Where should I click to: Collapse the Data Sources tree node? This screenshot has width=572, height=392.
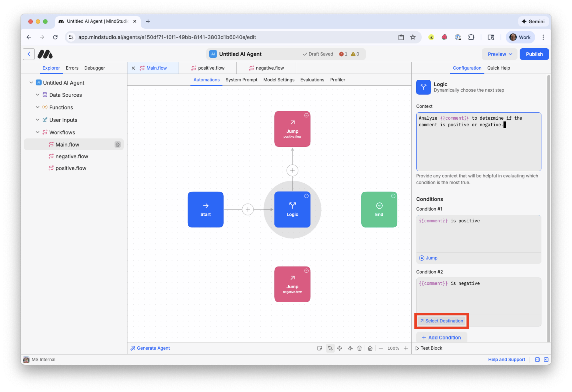(38, 95)
